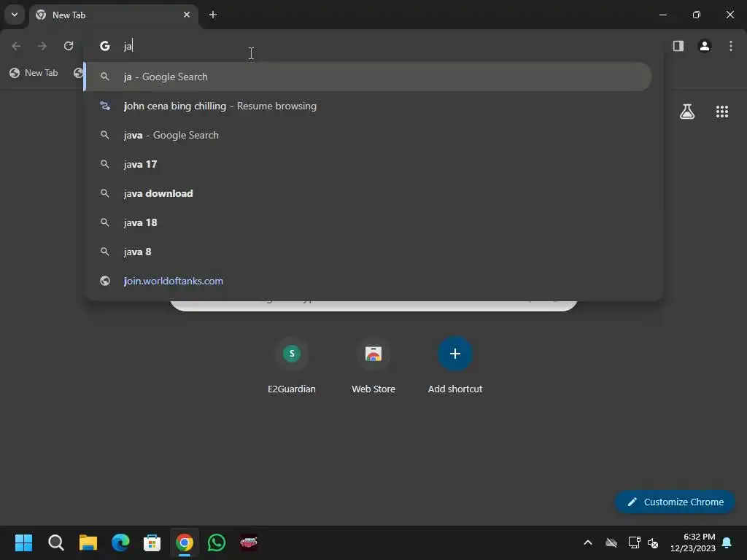The width and height of the screenshot is (747, 560).
Task: Select the New Tab browser tab
Action: (115, 15)
